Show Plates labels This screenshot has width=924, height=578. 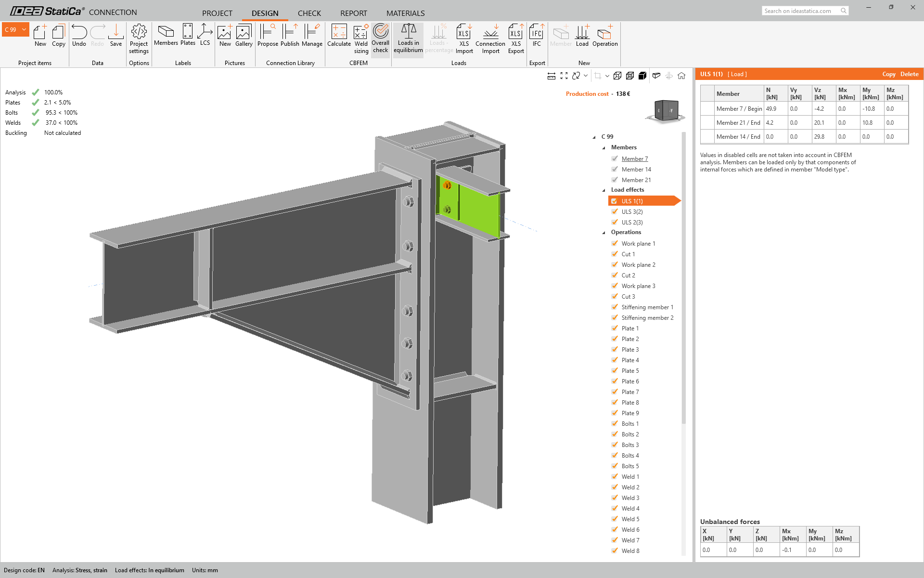click(188, 35)
